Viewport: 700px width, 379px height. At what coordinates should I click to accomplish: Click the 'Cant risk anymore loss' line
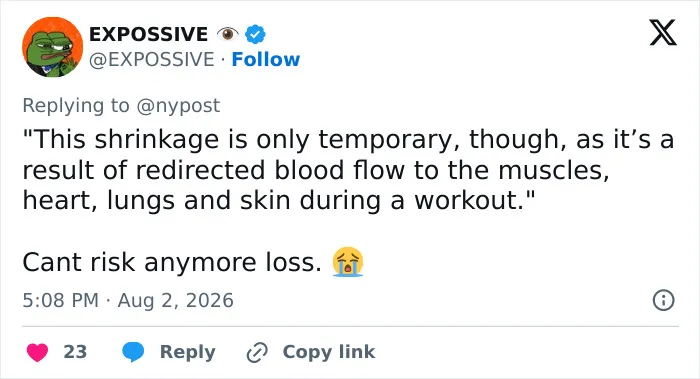coord(172,262)
